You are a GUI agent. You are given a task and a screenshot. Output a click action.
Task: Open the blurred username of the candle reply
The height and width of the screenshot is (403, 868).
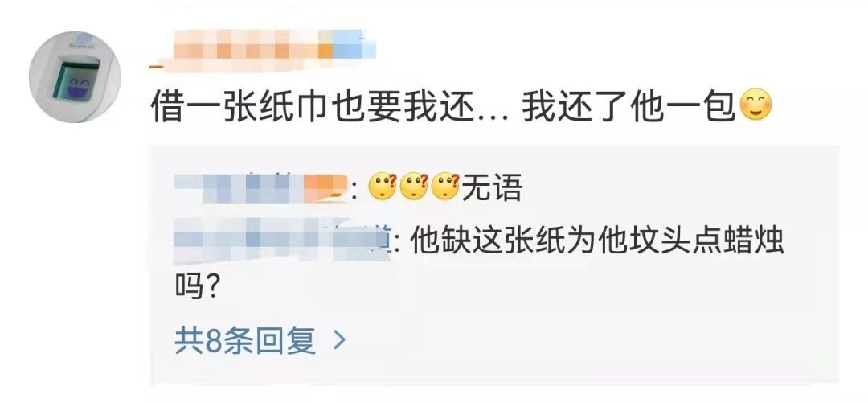coord(283,241)
